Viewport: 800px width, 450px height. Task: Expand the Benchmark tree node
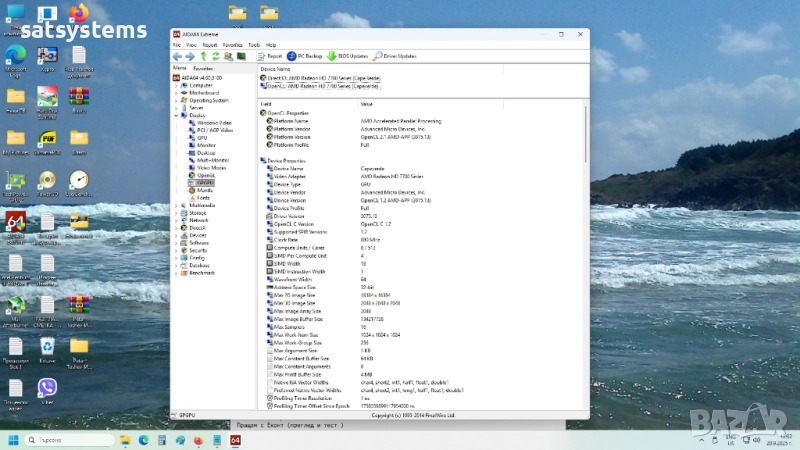176,272
